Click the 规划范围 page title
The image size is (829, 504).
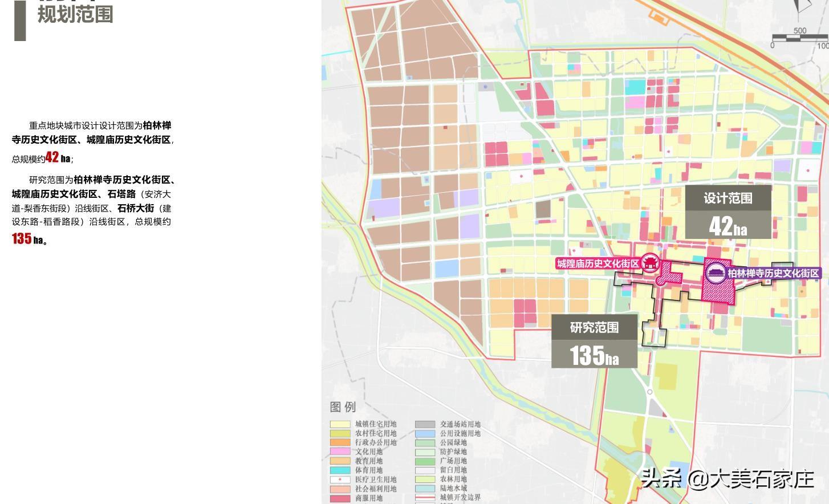(75, 14)
